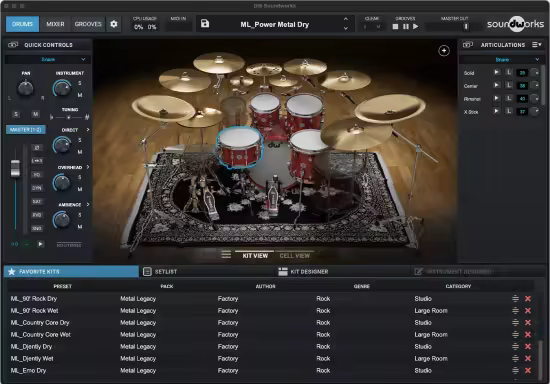Remove ML_90' Rock Dry from favorites with red X

pos(528,299)
